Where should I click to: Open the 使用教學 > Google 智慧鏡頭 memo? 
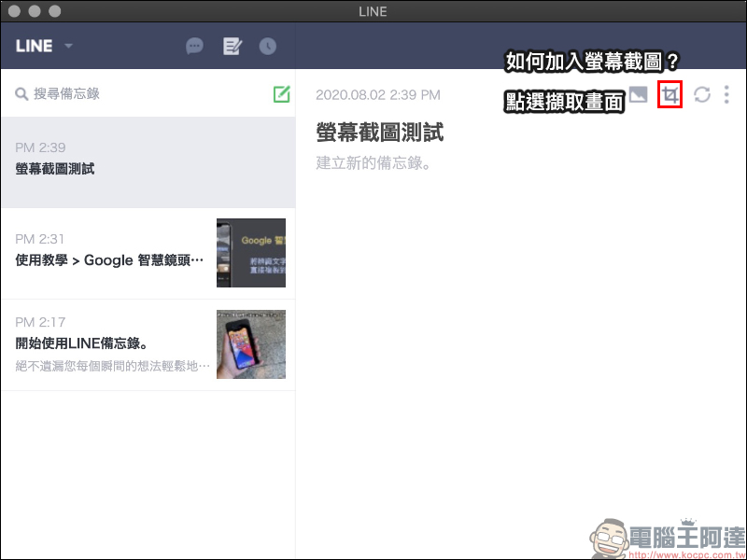point(148,253)
